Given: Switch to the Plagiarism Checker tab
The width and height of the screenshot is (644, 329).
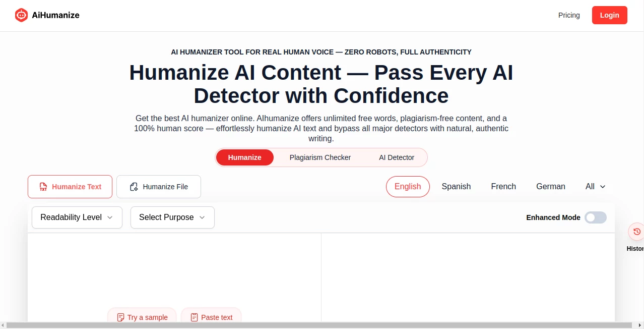Looking at the screenshot, I should coord(320,157).
